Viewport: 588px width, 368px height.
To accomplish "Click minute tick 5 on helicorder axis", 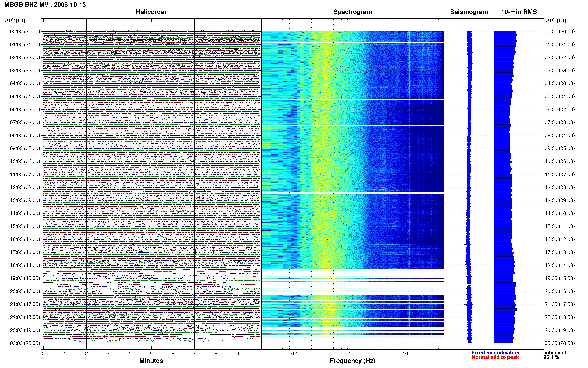I will tap(151, 354).
